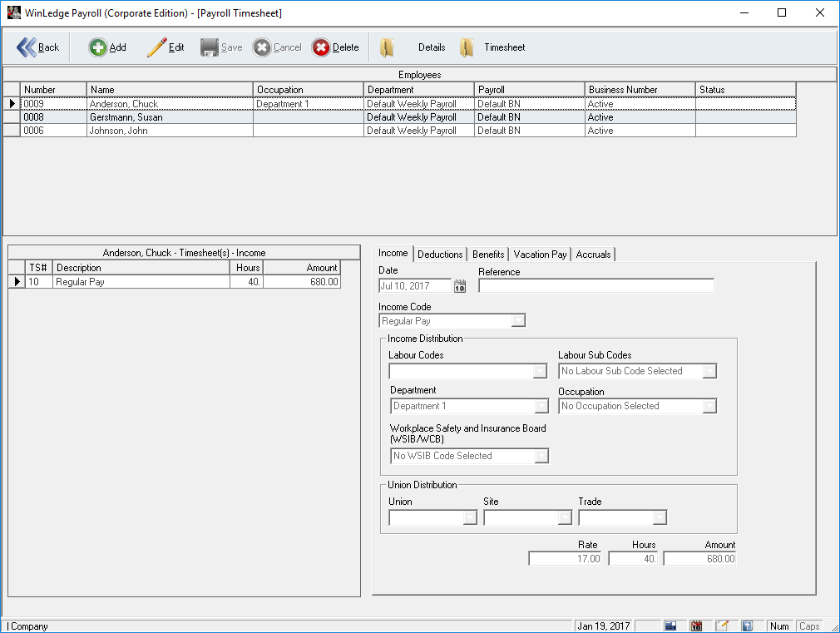Screen dimensions: 840x633
Task: Expand the Labour Sub Codes dropdown
Action: click(709, 371)
